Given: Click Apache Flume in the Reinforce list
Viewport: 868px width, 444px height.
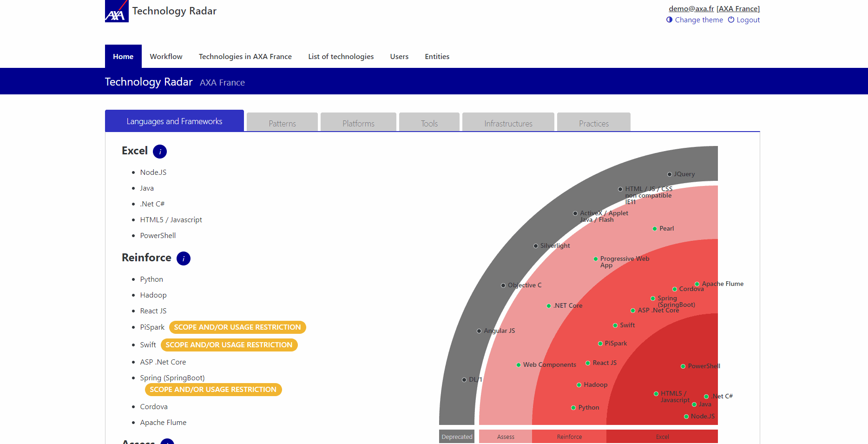Looking at the screenshot, I should pos(163,422).
